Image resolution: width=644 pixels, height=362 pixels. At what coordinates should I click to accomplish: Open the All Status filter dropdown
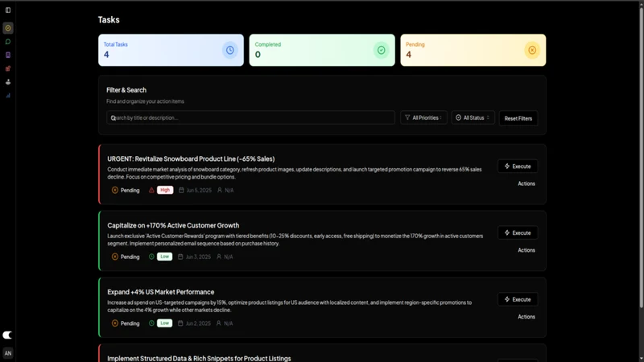[473, 117]
